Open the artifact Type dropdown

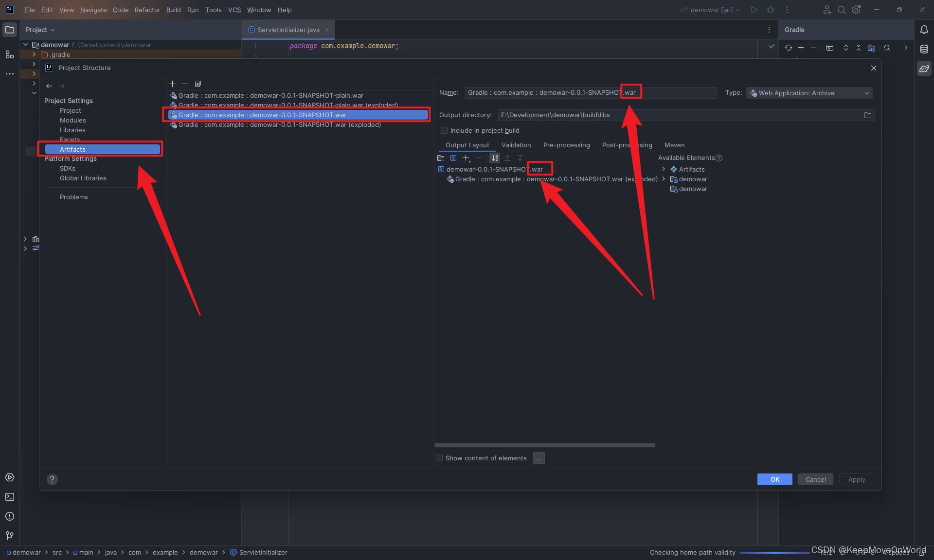point(809,93)
